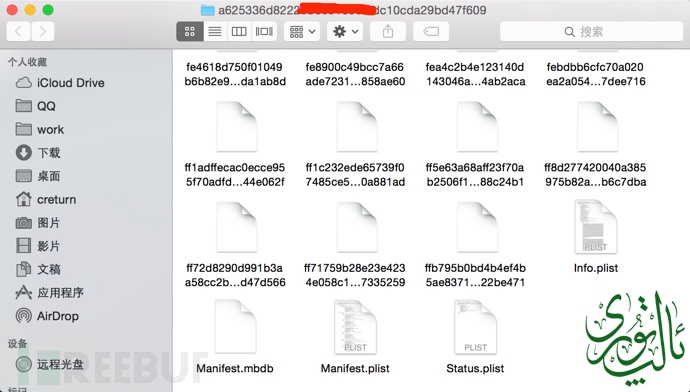Select file icon ff1adffecac0ecce95
The height and width of the screenshot is (392, 690).
[x=237, y=127]
